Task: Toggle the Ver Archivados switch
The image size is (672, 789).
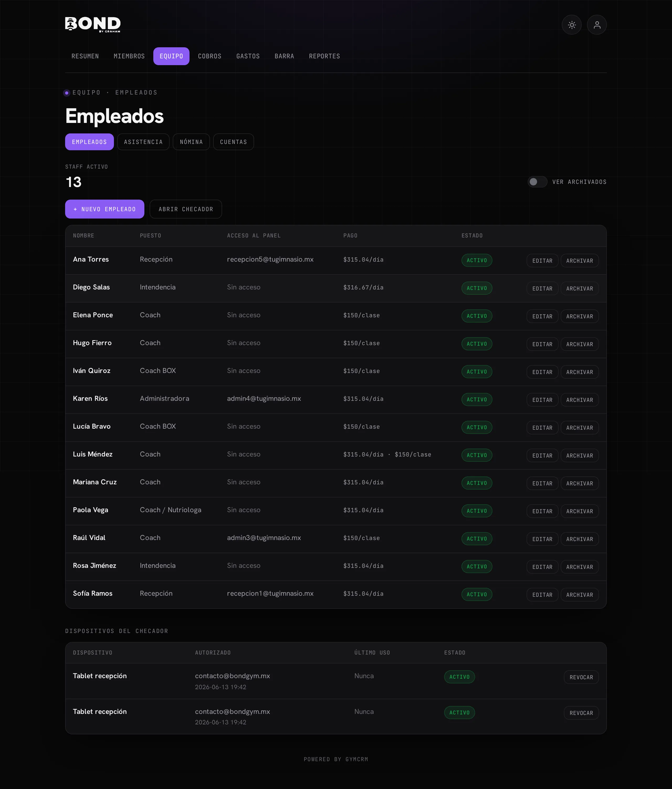Action: point(537,182)
